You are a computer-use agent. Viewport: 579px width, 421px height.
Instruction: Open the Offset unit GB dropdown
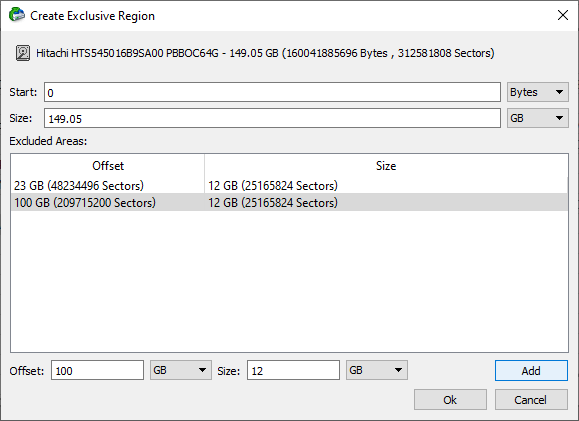181,370
